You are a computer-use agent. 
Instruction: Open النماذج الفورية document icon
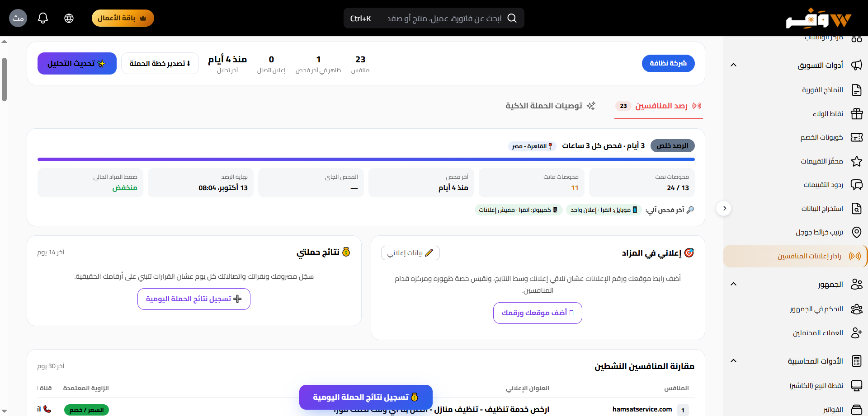[857, 90]
